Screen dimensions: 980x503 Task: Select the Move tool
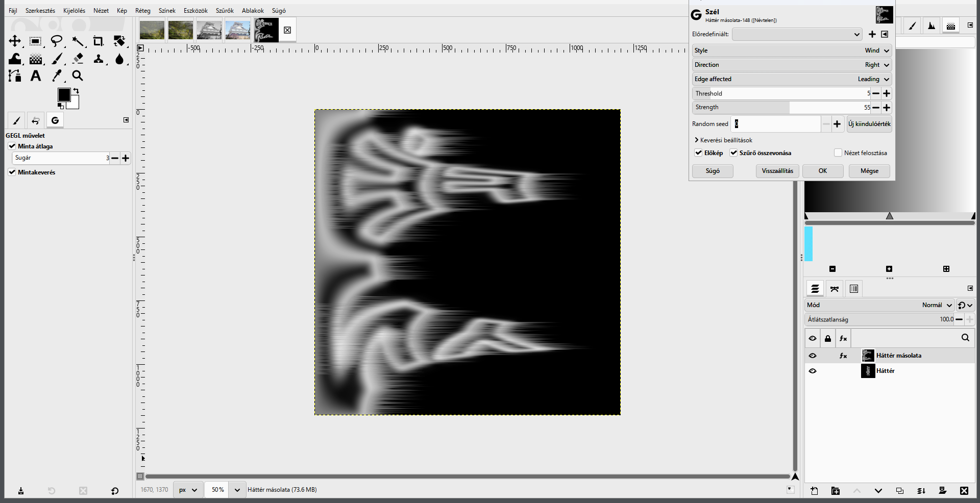pos(15,41)
